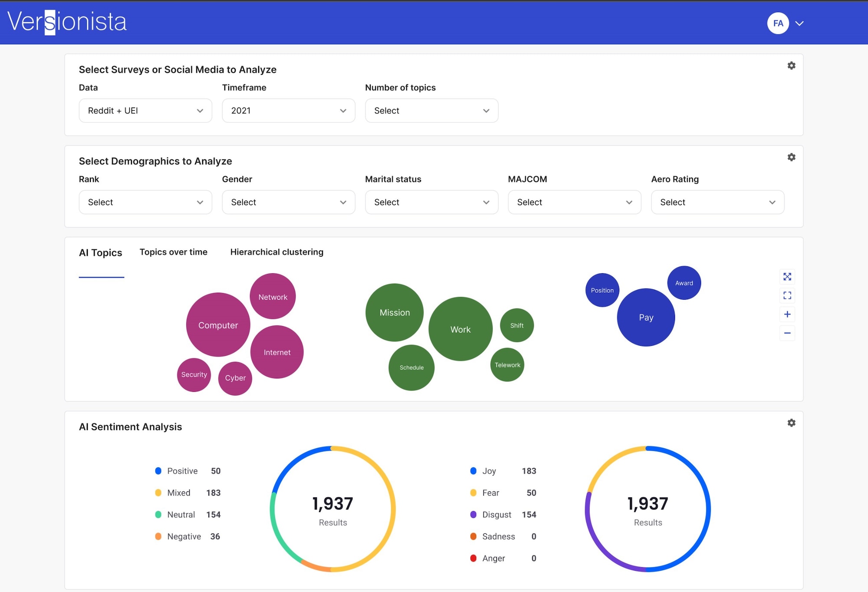The image size is (868, 592).
Task: Click the expand/fullscreen icon top-right
Action: pyautogui.click(x=786, y=277)
